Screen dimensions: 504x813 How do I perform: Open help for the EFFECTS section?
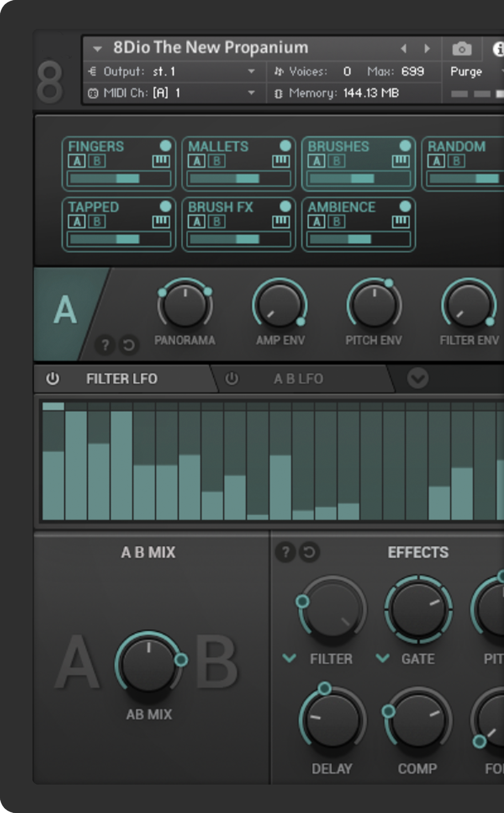286,552
